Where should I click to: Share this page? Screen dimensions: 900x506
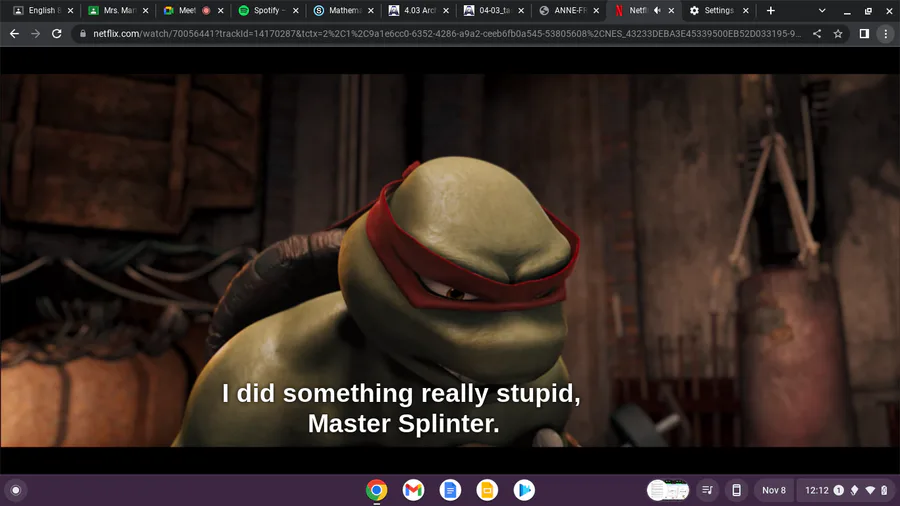tap(817, 34)
